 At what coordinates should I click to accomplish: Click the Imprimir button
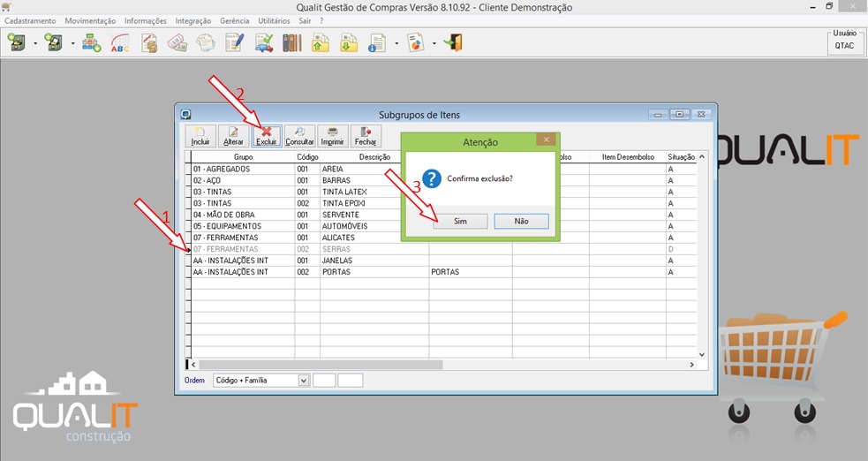coord(333,136)
